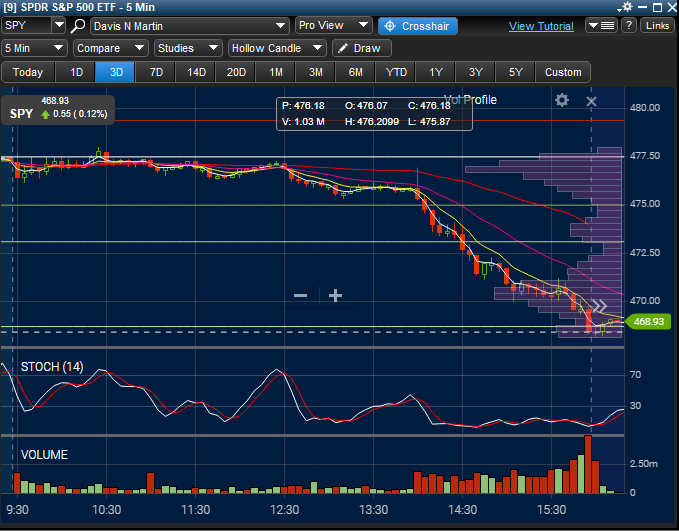Click the tallest red volume bar
This screenshot has height=531, width=679.
pyautogui.click(x=588, y=464)
